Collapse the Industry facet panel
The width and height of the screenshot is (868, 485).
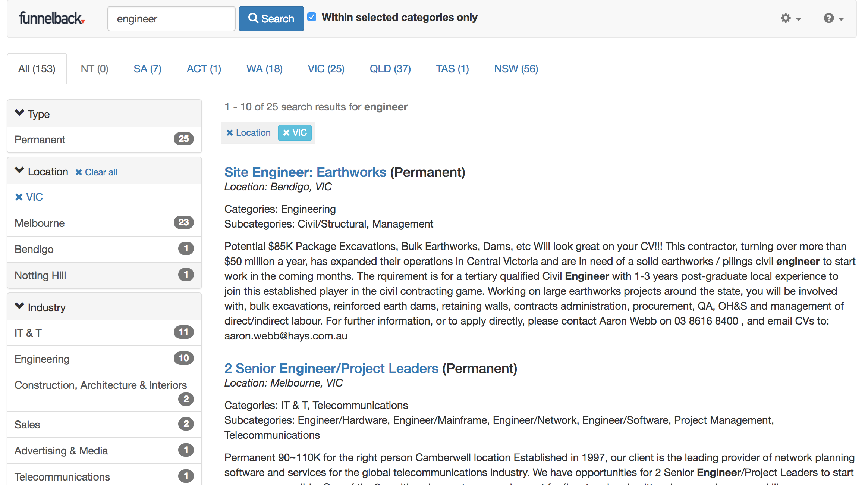click(19, 306)
